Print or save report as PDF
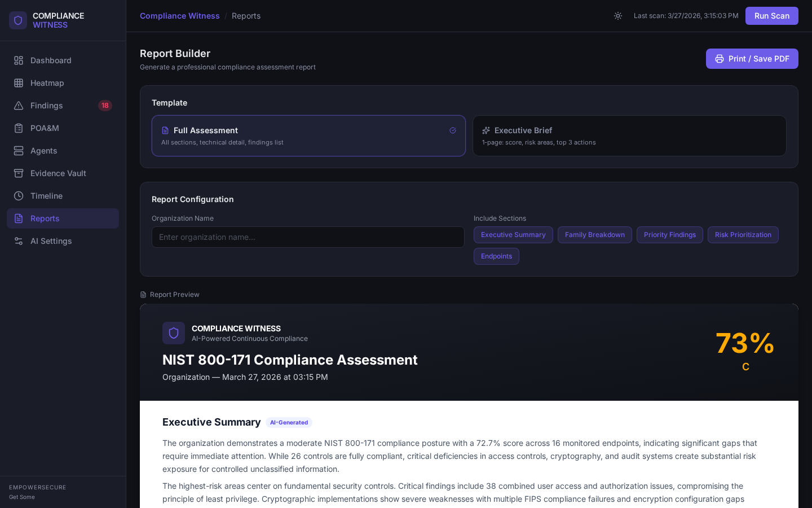 click(x=752, y=59)
